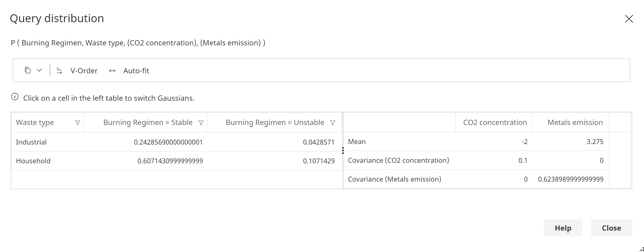Click the dialog resize grip corner

coord(641,250)
